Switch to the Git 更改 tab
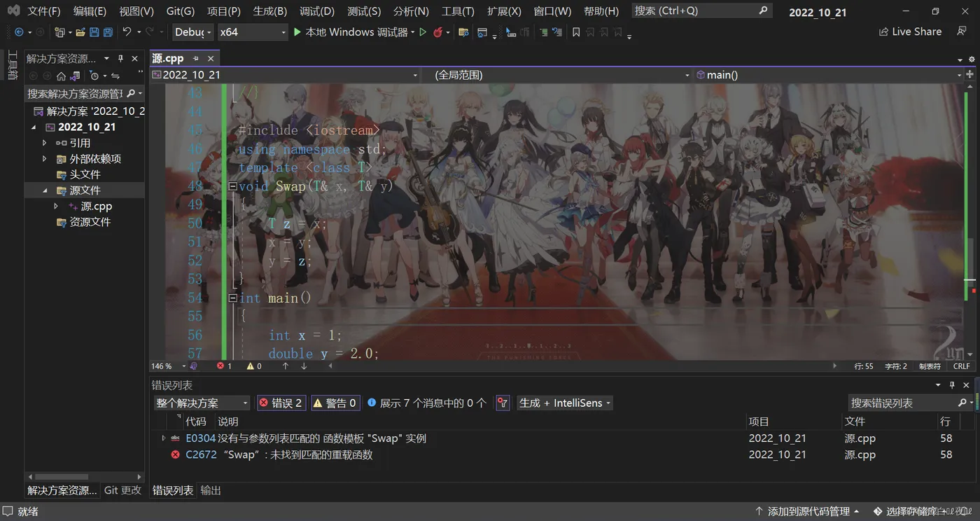The width and height of the screenshot is (980, 521). [122, 490]
